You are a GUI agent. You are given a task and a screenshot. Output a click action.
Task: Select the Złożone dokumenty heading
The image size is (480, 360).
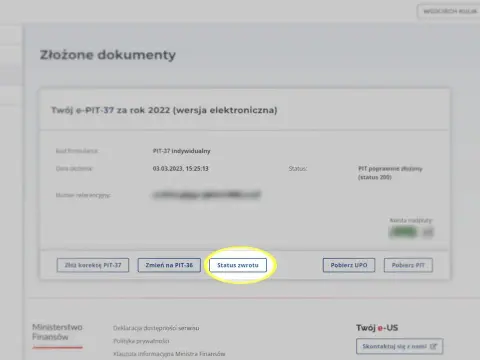click(x=108, y=55)
